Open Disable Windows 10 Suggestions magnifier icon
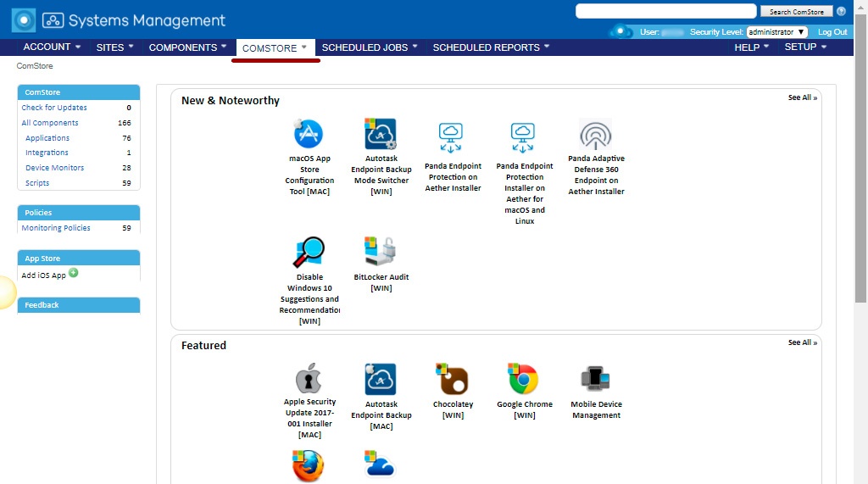The image size is (868, 484). 309,252
